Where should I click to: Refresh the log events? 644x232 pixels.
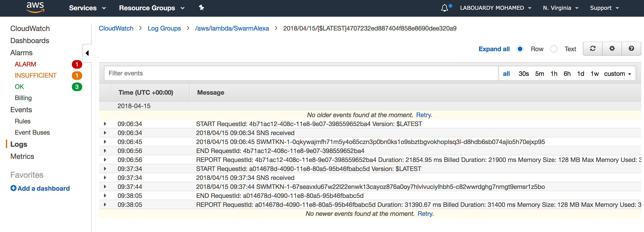[593, 49]
